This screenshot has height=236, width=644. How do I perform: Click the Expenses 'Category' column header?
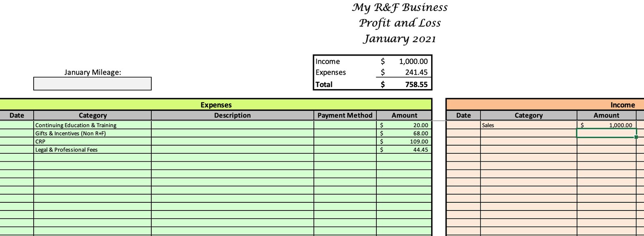click(92, 115)
